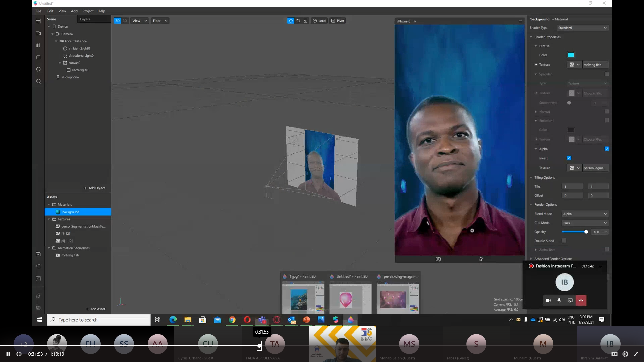Click the pause icon in left sidebar
644x362 pixels.
(x=38, y=45)
